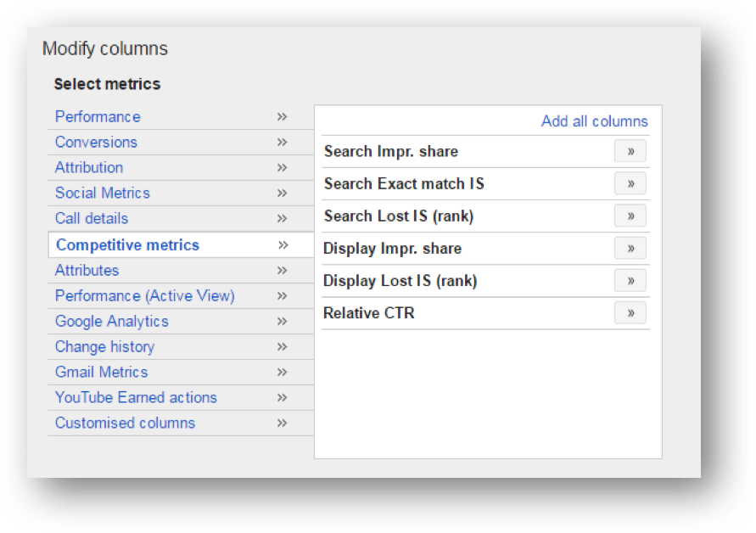This screenshot has height=533, width=756.
Task: Select the Conversions category
Action: [96, 143]
